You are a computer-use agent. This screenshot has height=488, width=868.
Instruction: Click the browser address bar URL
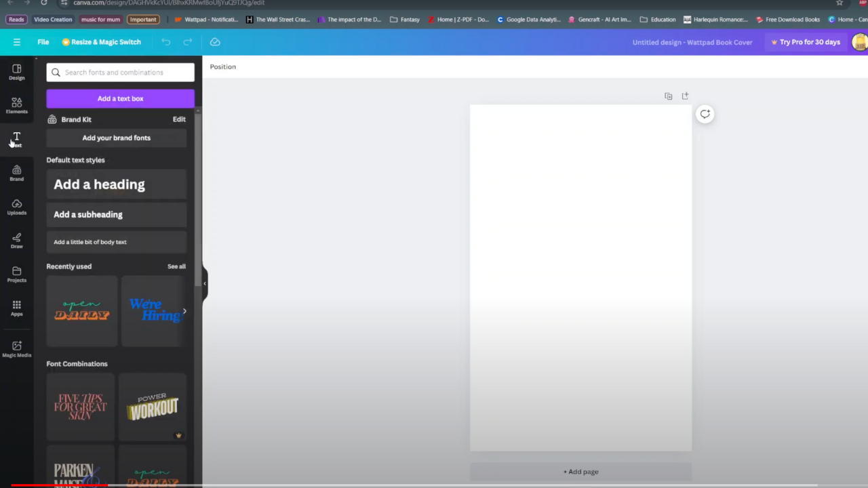[169, 3]
